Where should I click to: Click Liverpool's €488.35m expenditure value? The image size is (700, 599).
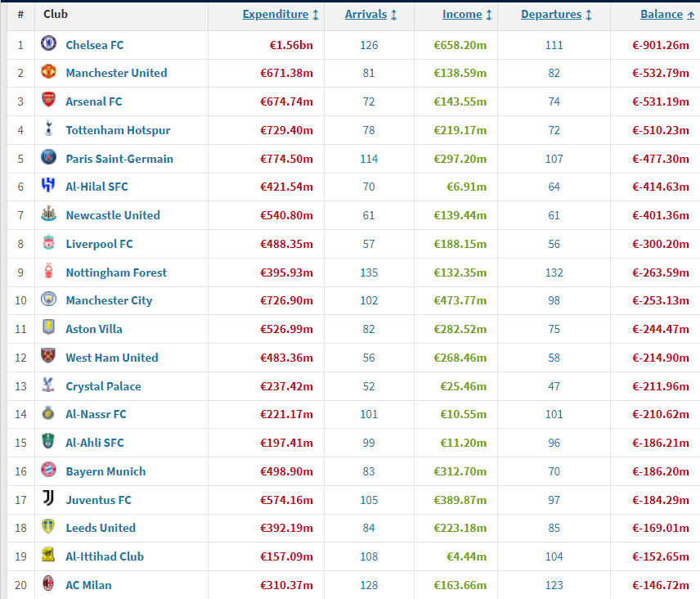(286, 243)
